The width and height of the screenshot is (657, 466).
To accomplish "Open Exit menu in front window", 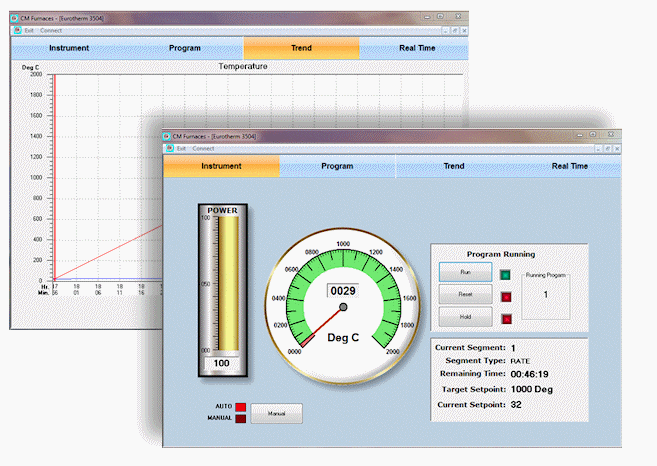I will [x=181, y=148].
